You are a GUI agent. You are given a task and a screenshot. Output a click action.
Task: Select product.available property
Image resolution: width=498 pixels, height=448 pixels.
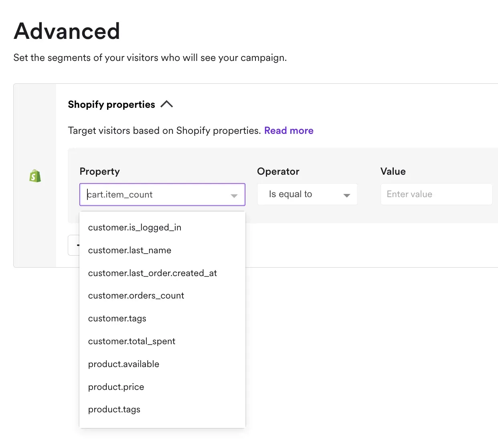pos(123,364)
